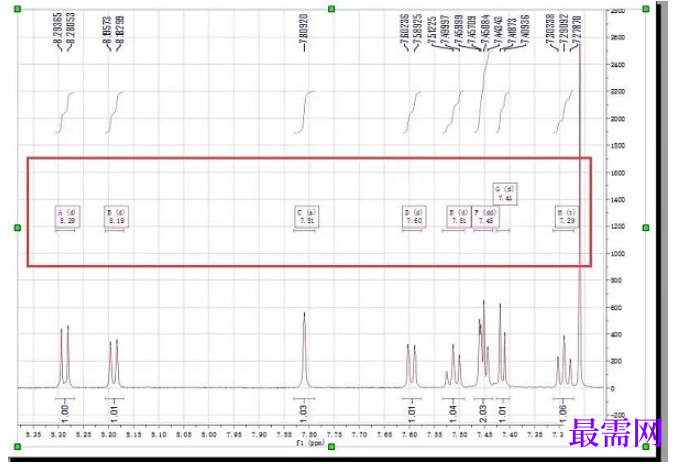Select the G (d) multiplet box
Screen dimensions: 681x464
click(505, 194)
